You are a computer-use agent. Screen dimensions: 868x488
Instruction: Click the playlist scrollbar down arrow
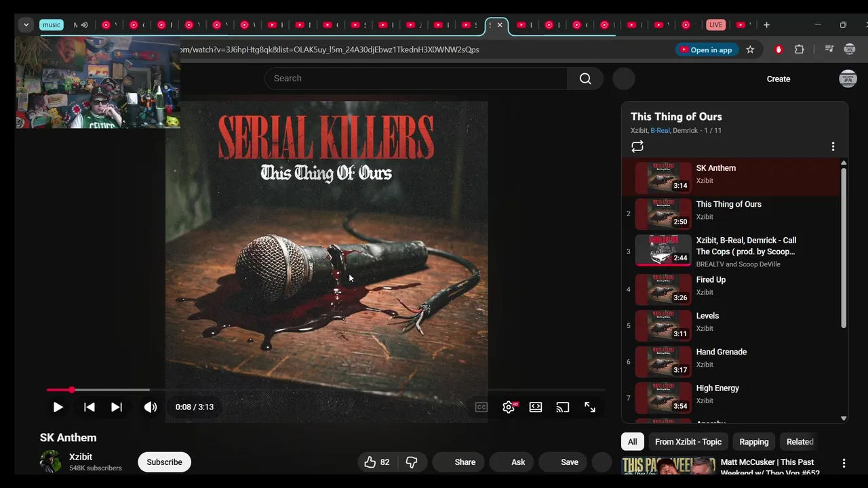[x=844, y=419]
